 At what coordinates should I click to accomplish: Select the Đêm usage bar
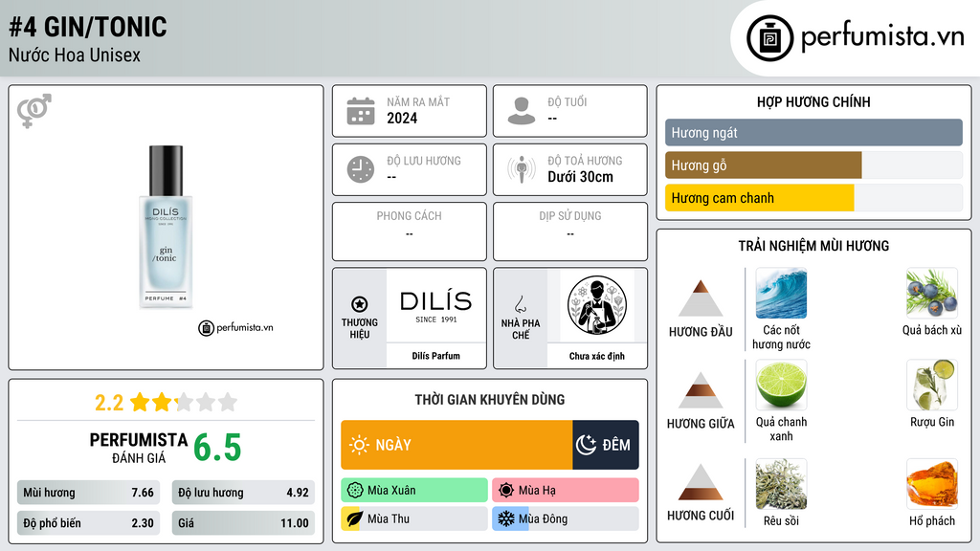pos(606,445)
